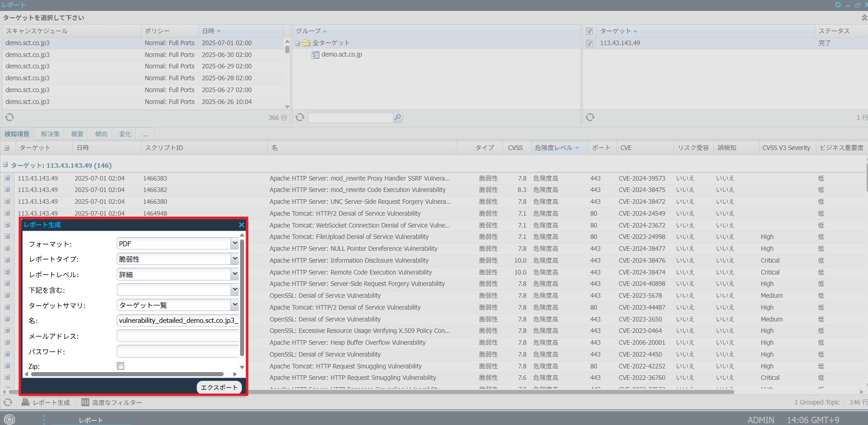This screenshot has height=425, width=868.
Task: Click the settings gear icon in title bar
Action: 838,5
